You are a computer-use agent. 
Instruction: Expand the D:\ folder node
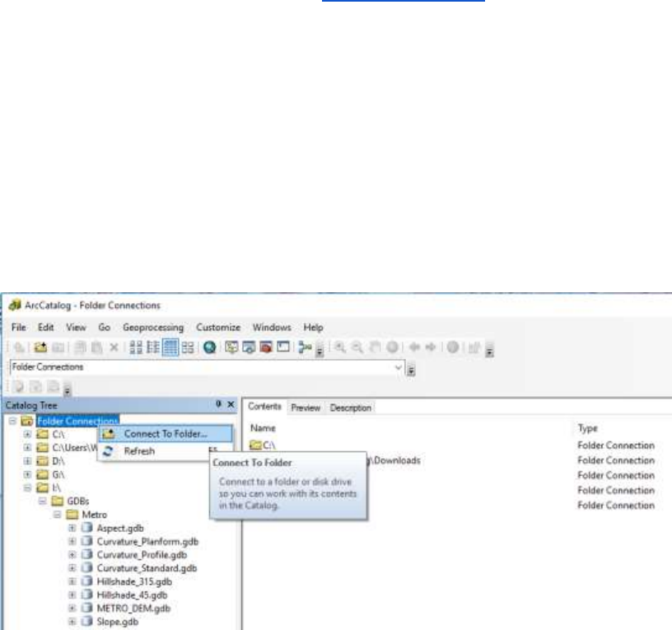(x=27, y=461)
